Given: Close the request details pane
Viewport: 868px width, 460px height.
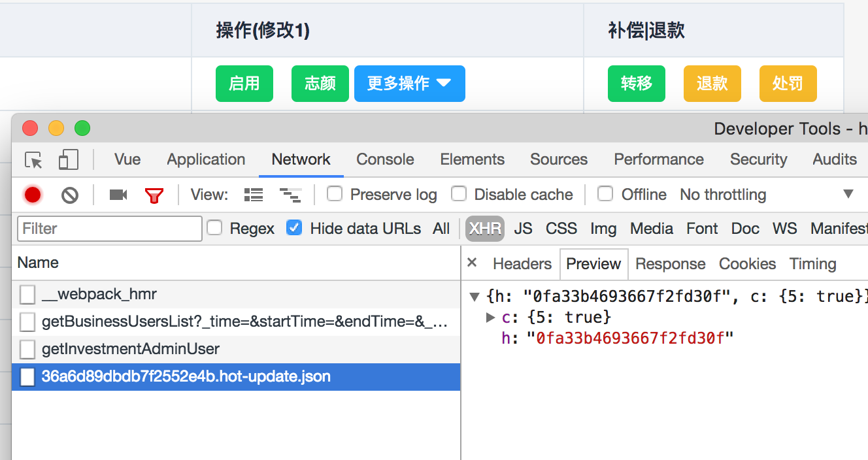Looking at the screenshot, I should (472, 263).
